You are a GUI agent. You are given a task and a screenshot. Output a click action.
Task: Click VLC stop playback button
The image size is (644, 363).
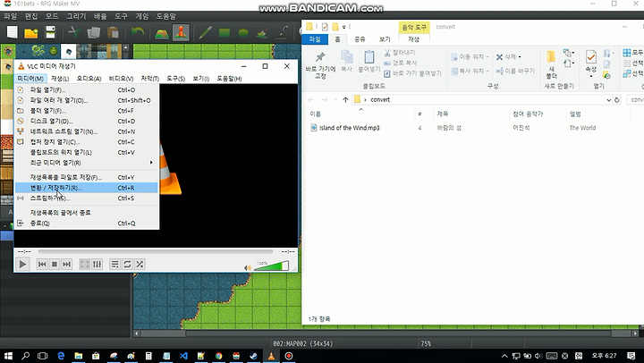pos(55,264)
